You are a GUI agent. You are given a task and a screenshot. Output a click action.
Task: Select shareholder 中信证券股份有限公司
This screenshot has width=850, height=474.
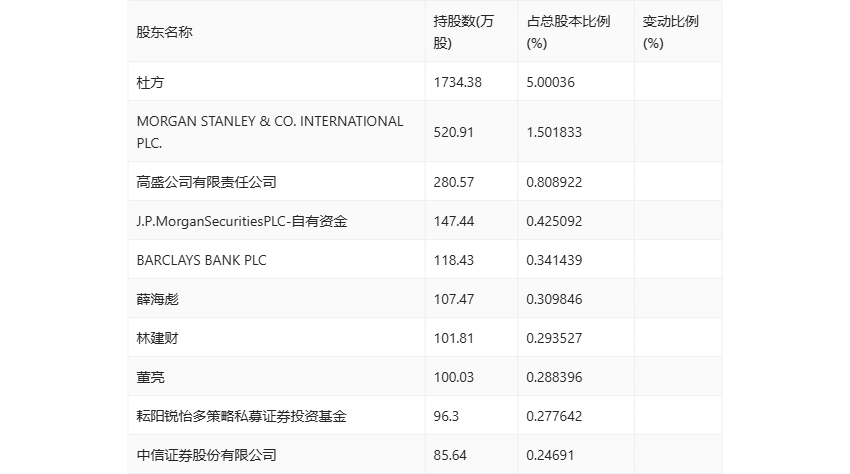pyautogui.click(x=207, y=456)
